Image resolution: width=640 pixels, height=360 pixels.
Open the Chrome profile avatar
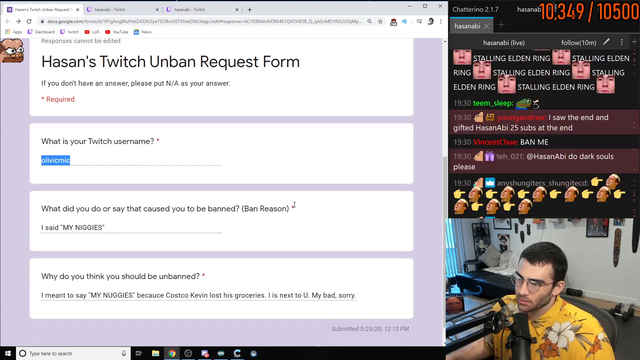pos(430,21)
